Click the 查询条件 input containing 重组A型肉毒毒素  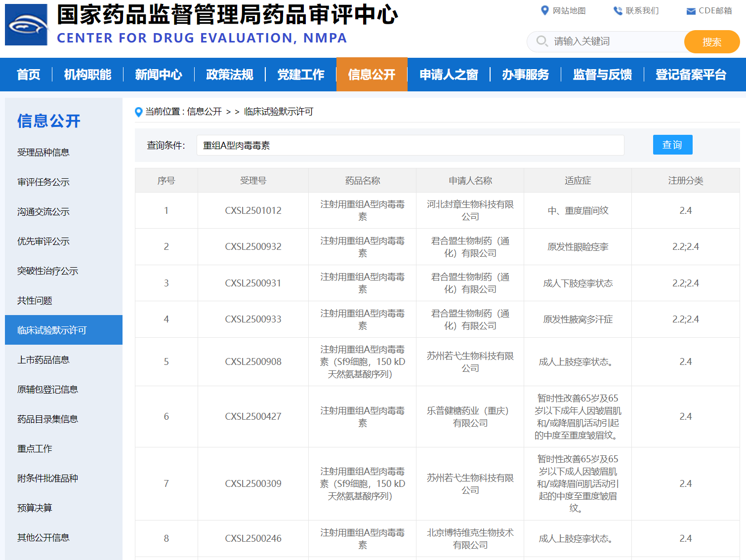tap(410, 145)
